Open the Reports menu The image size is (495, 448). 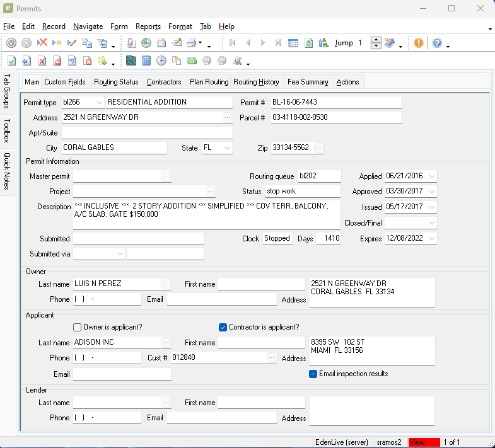(x=148, y=26)
